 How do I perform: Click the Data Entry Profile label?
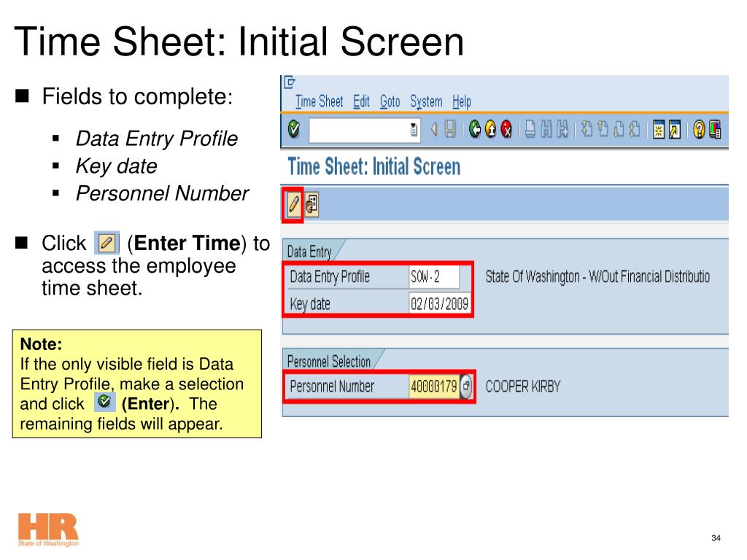coord(330,276)
